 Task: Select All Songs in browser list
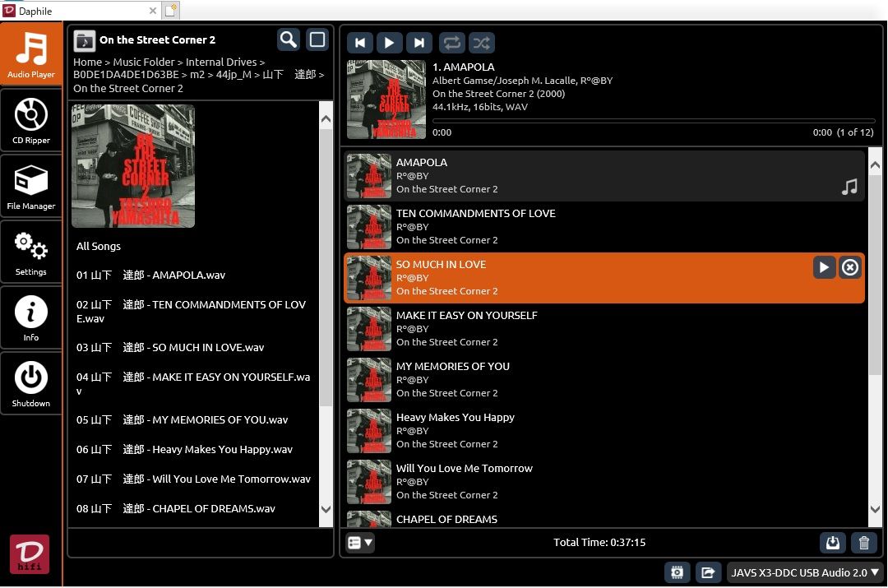pos(99,247)
